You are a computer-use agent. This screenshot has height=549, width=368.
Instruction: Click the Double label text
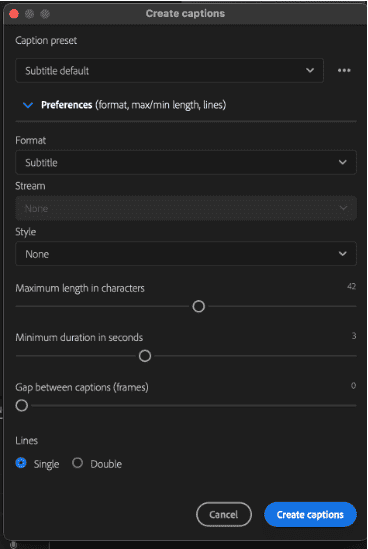point(106,464)
